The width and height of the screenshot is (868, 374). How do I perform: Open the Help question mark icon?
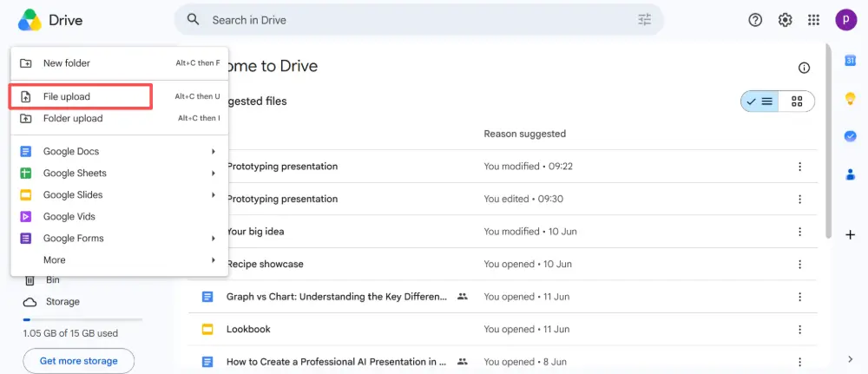[755, 20]
